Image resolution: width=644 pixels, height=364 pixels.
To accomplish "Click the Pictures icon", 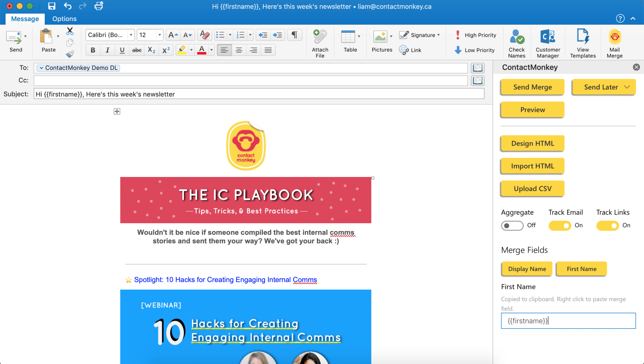I will click(x=380, y=36).
